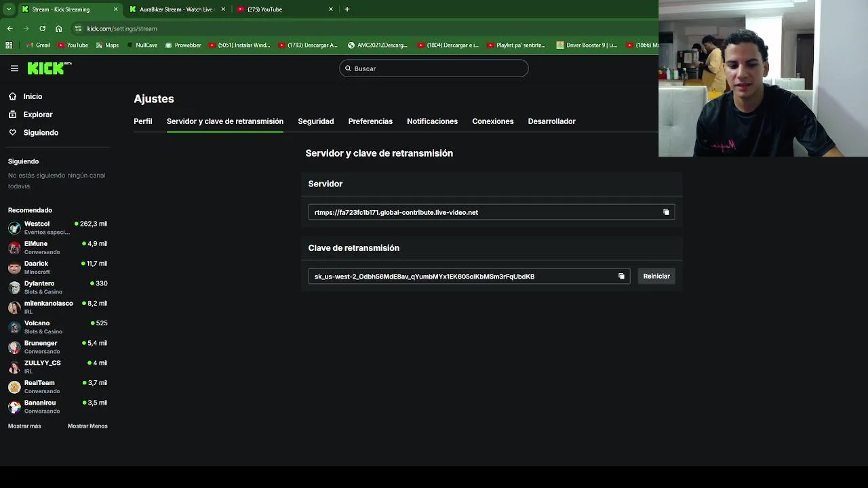Open AMC2021ZDescarg... bookmark
This screenshot has height=488, width=868.
tap(378, 45)
